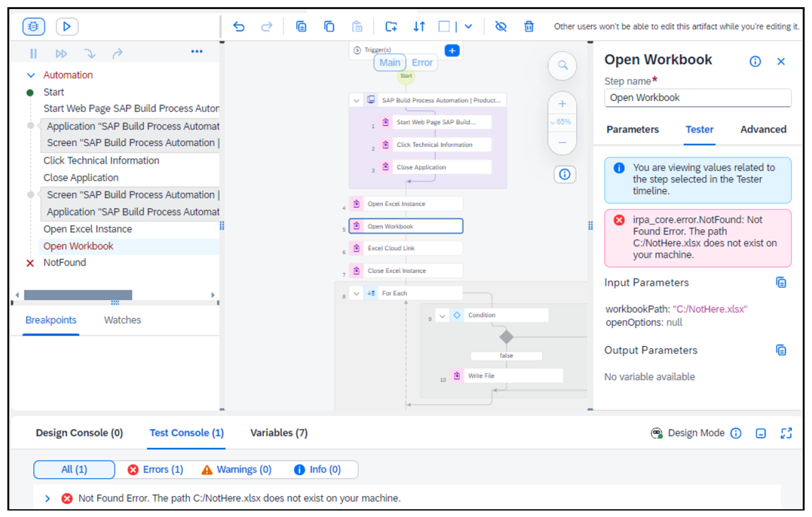Open the 65% zoom level dropdown

[x=561, y=122]
